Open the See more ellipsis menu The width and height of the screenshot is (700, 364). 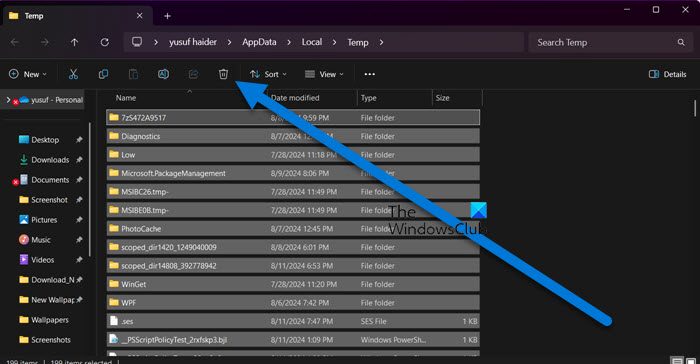(x=370, y=74)
